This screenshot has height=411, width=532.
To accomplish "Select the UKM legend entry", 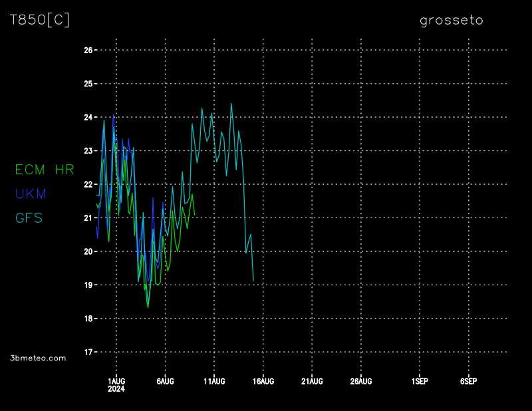I will coord(31,194).
